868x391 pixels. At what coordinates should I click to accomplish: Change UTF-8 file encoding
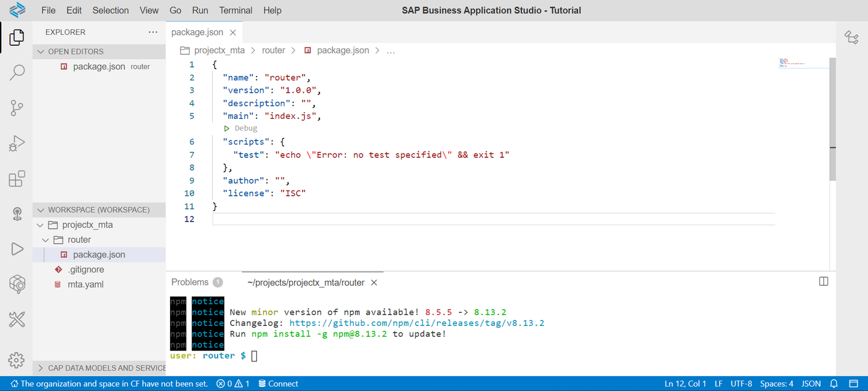741,384
